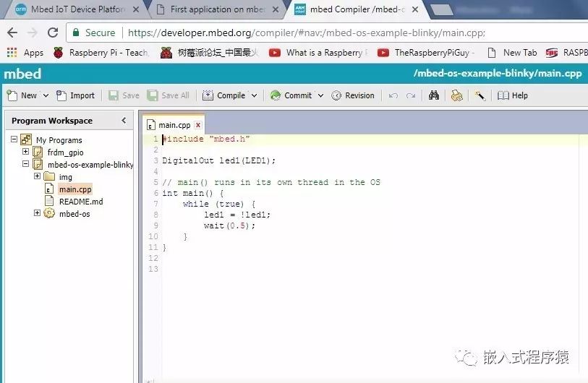Viewport: 588px width, 383px height.
Task: Select the img folder
Action: coord(65,177)
